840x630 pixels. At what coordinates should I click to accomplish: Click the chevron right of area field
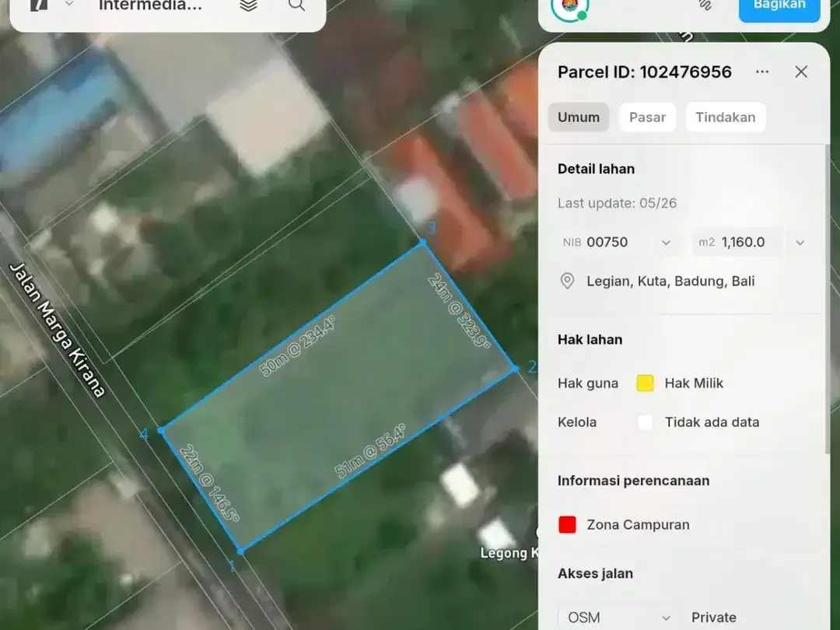800,243
